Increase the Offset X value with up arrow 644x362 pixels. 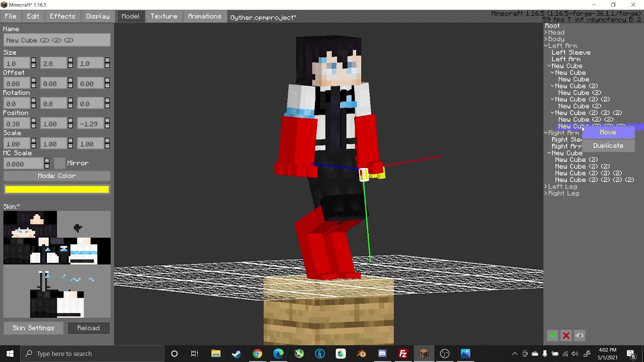tap(34, 81)
